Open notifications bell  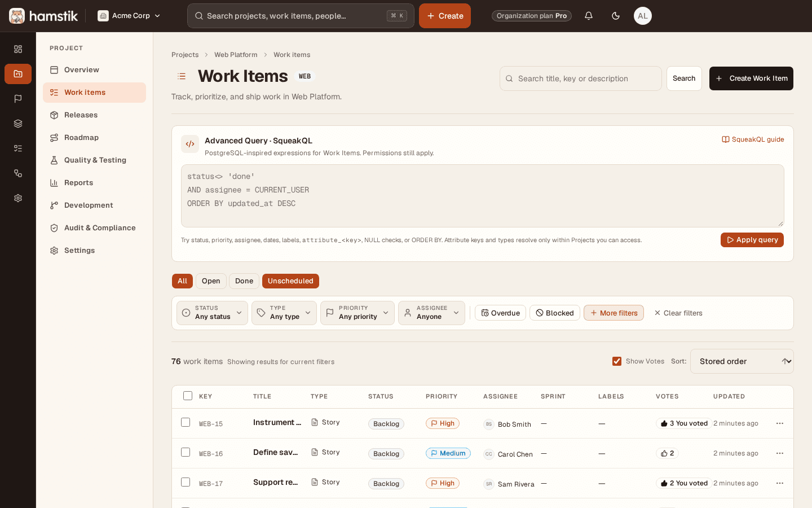pos(589,16)
